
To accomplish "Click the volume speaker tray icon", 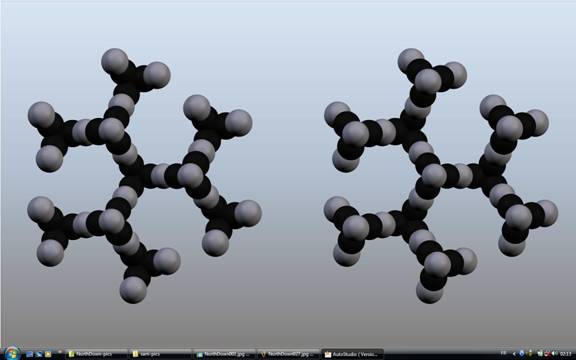I will [x=555, y=353].
